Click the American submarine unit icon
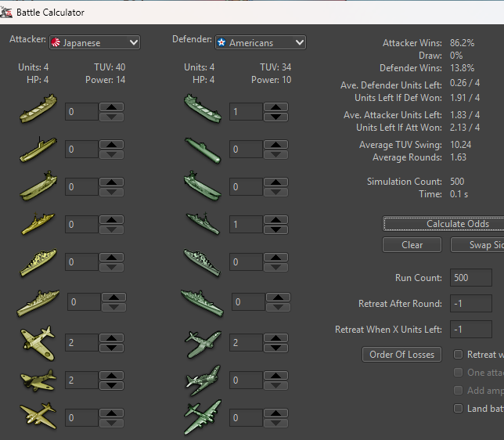 [203, 150]
